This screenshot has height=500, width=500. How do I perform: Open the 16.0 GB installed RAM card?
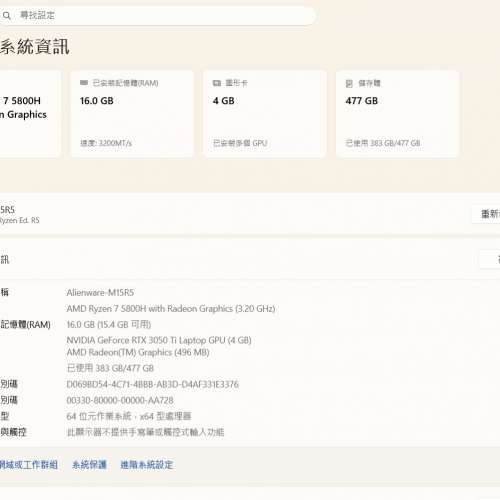coord(132,114)
